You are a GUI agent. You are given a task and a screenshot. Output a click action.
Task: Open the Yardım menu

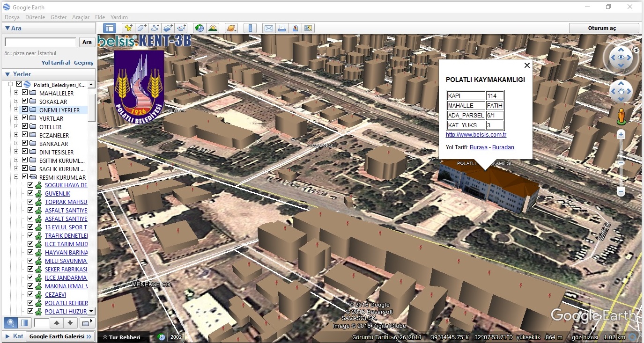[119, 17]
